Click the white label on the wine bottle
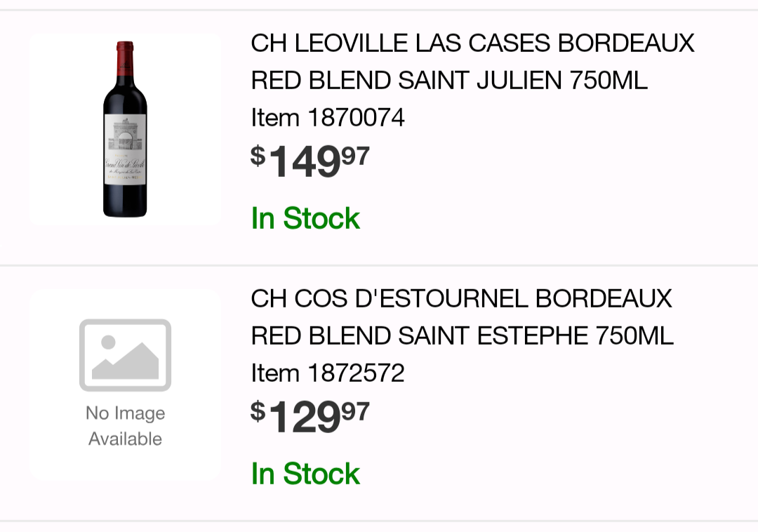The image size is (758, 532). tap(125, 150)
